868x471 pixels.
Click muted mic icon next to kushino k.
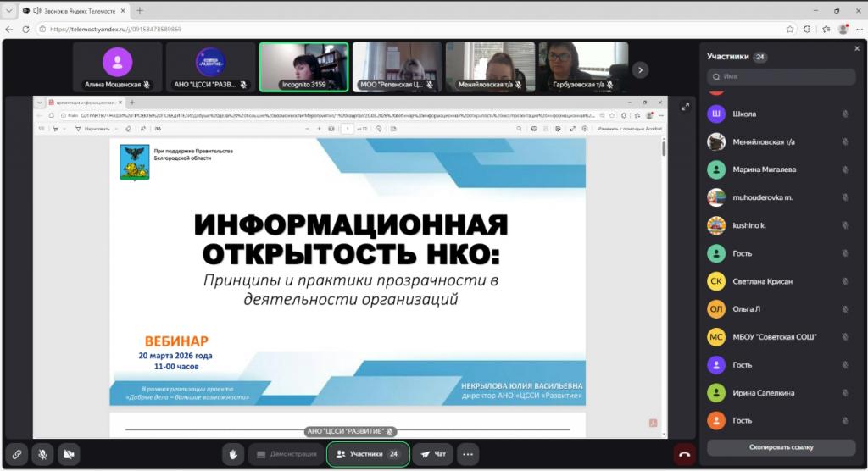(845, 226)
